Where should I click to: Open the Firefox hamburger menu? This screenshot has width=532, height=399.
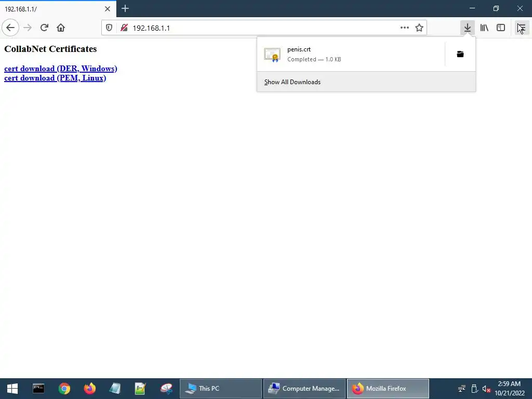click(x=522, y=28)
